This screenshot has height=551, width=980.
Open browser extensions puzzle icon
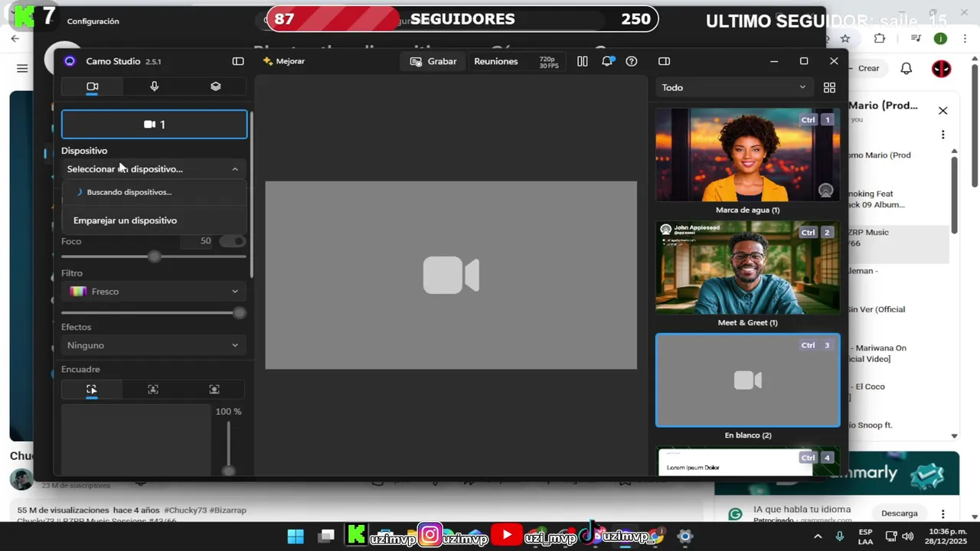[880, 38]
